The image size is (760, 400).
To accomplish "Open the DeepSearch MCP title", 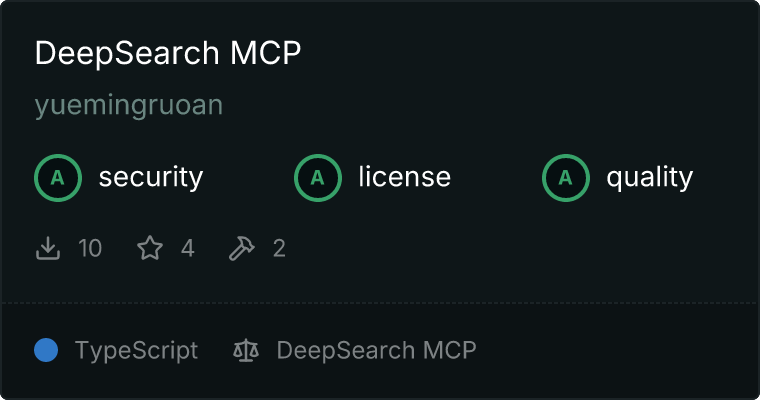I will coord(168,52).
